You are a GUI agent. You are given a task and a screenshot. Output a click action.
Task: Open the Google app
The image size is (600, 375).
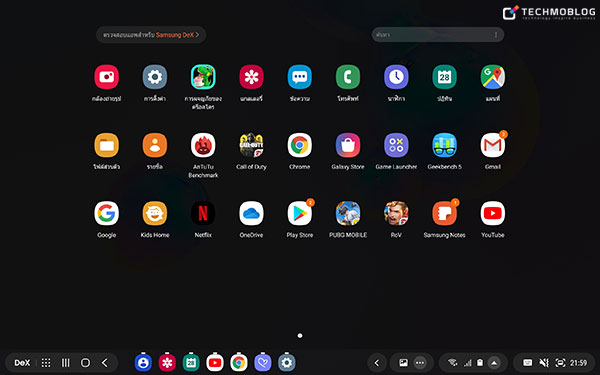tap(106, 213)
